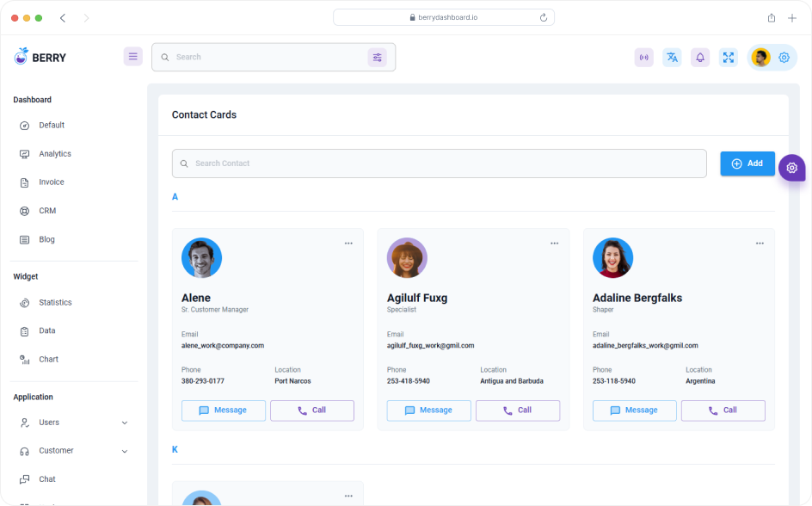Screen dimensions: 812x506
Task: Open the floating theme customizer gear
Action: click(792, 168)
